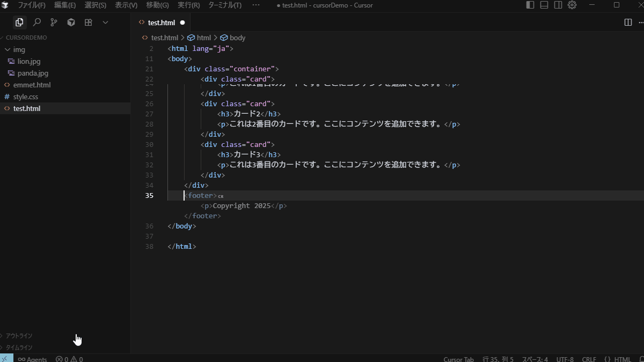Viewport: 644px width, 362px height.
Task: Click the Copyright 2025 suggestion text
Action: (x=241, y=205)
